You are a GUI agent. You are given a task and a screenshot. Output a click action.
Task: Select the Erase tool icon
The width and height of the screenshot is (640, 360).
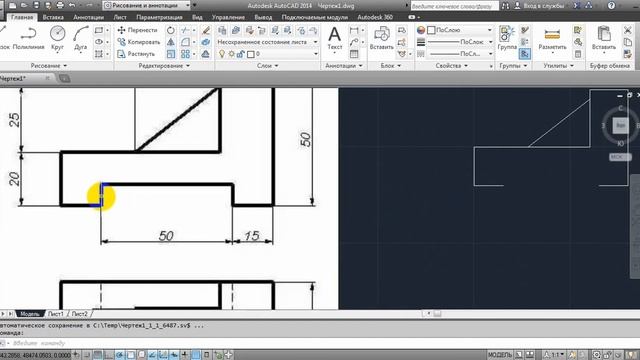(206, 30)
